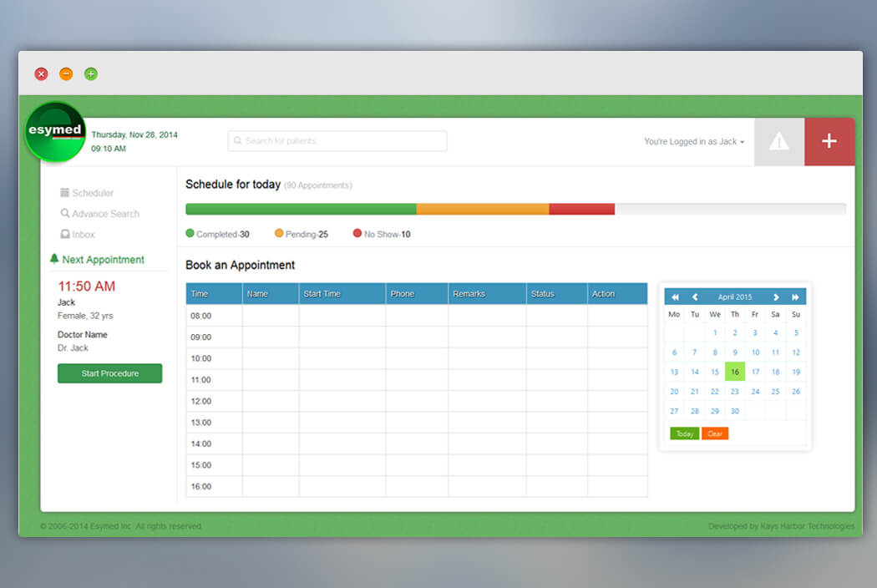Click the orange segment of schedule progress bar
Image resolution: width=877 pixels, height=588 pixels.
point(483,210)
